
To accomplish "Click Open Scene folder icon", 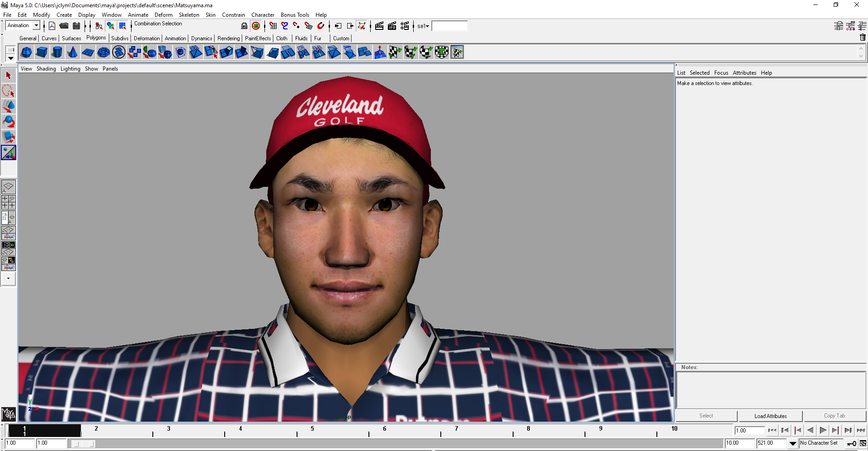I will pyautogui.click(x=64, y=26).
